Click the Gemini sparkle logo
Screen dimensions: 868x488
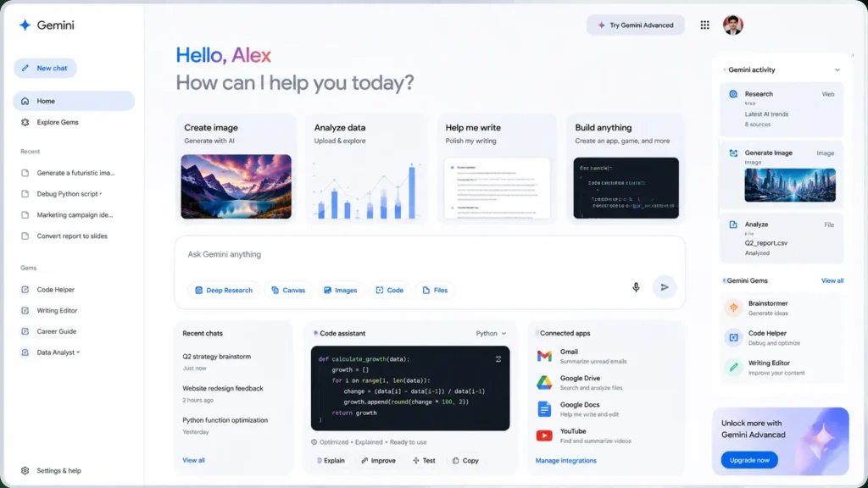25,25
